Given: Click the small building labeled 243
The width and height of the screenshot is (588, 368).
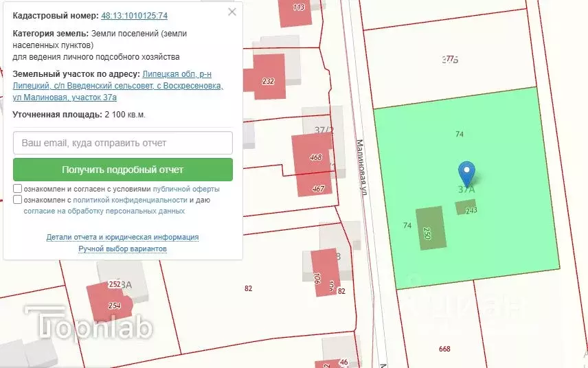Looking at the screenshot, I should coord(466,207).
